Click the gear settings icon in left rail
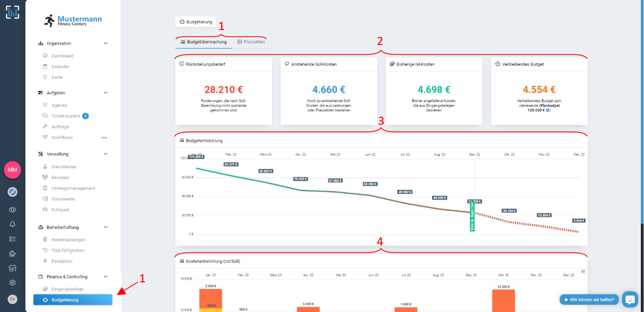The image size is (644, 312). [x=13, y=283]
